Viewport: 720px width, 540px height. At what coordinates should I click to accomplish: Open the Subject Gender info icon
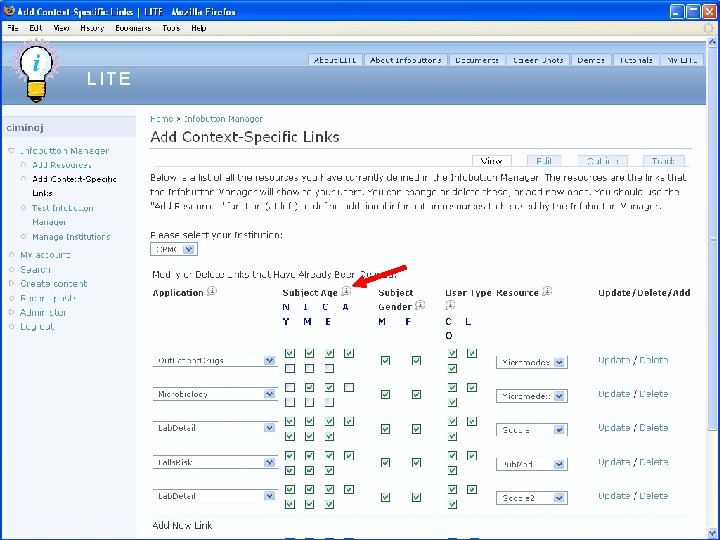pos(420,305)
